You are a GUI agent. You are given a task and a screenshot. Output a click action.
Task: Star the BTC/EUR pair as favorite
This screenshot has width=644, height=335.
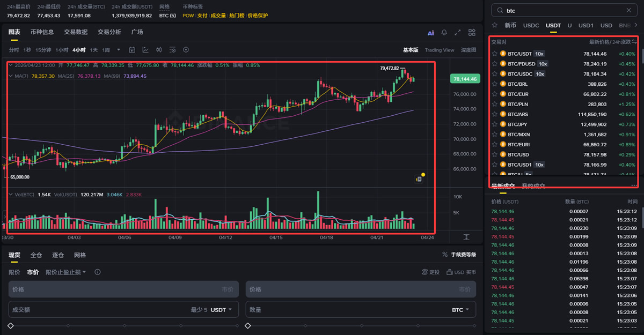pos(495,94)
